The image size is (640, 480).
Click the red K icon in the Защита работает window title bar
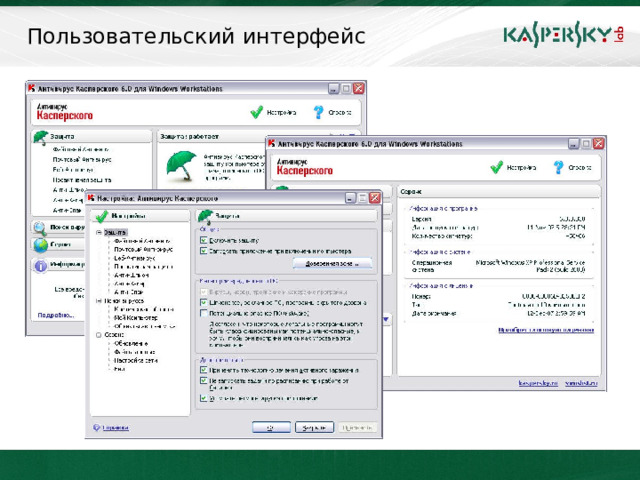pos(31,88)
